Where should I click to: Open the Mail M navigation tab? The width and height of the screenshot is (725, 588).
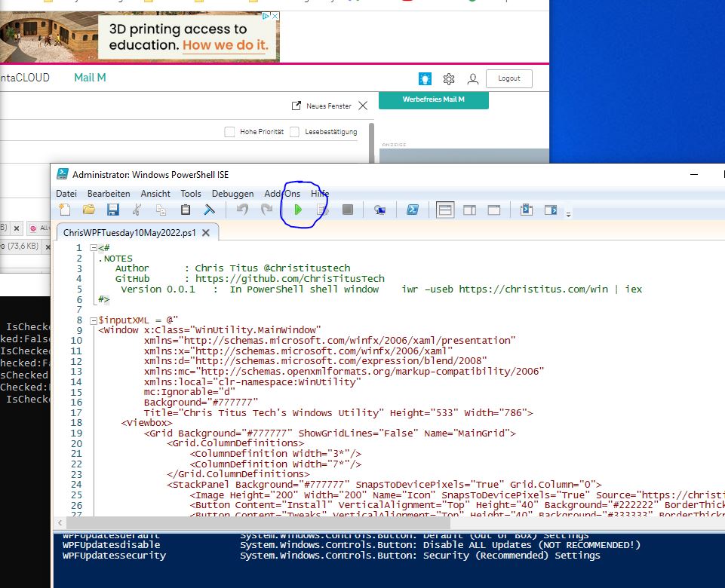click(91, 78)
